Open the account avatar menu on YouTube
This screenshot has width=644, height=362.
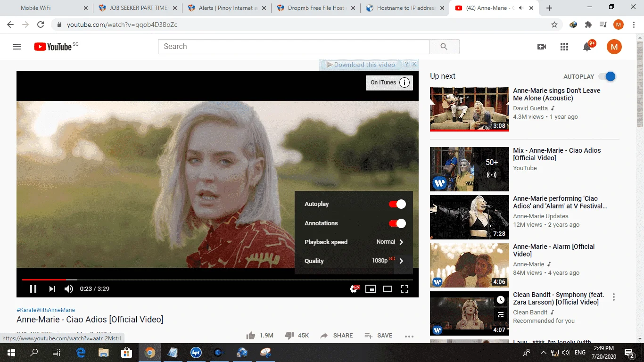614,47
